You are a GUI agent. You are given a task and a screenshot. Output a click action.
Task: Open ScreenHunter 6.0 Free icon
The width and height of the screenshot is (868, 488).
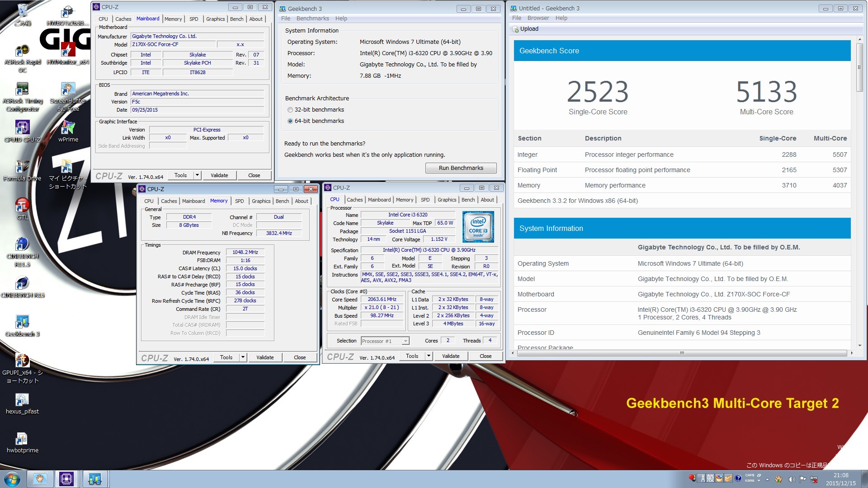coord(68,97)
